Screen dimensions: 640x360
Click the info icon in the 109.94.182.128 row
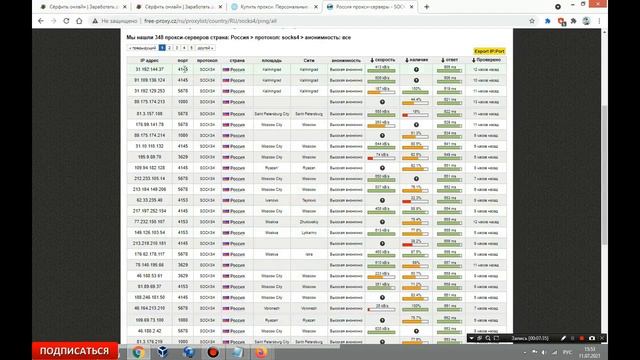[x=382, y=168]
